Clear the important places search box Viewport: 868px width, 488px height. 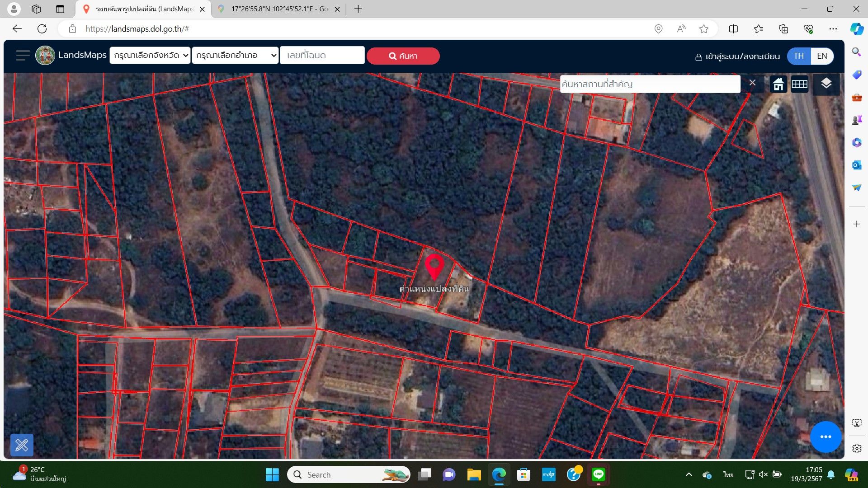752,83
